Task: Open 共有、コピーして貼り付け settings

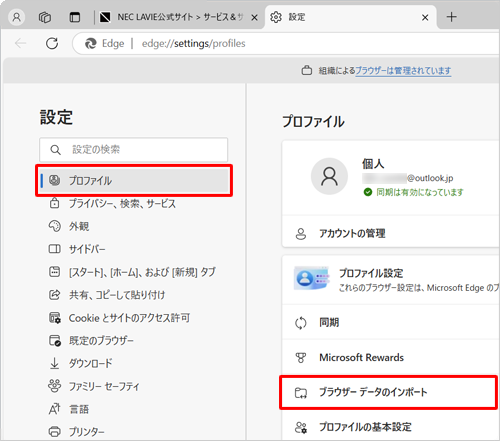Action: pos(117,295)
